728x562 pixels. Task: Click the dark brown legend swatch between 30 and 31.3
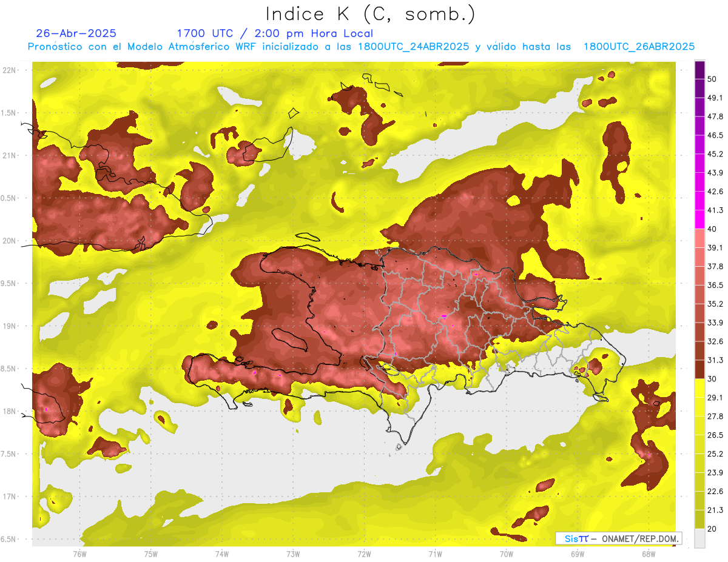pos(699,369)
